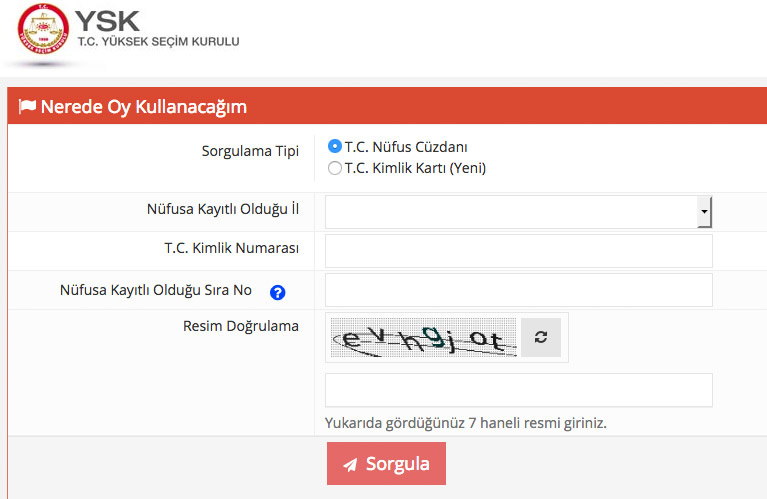
Task: Click the dropdown arrow of the İl selector
Action: point(704,212)
